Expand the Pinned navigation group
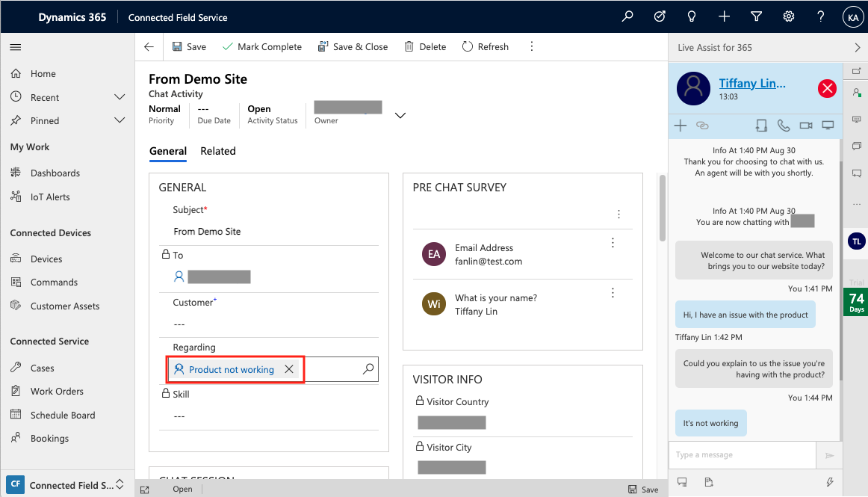This screenshot has height=497, width=868. pyautogui.click(x=120, y=120)
